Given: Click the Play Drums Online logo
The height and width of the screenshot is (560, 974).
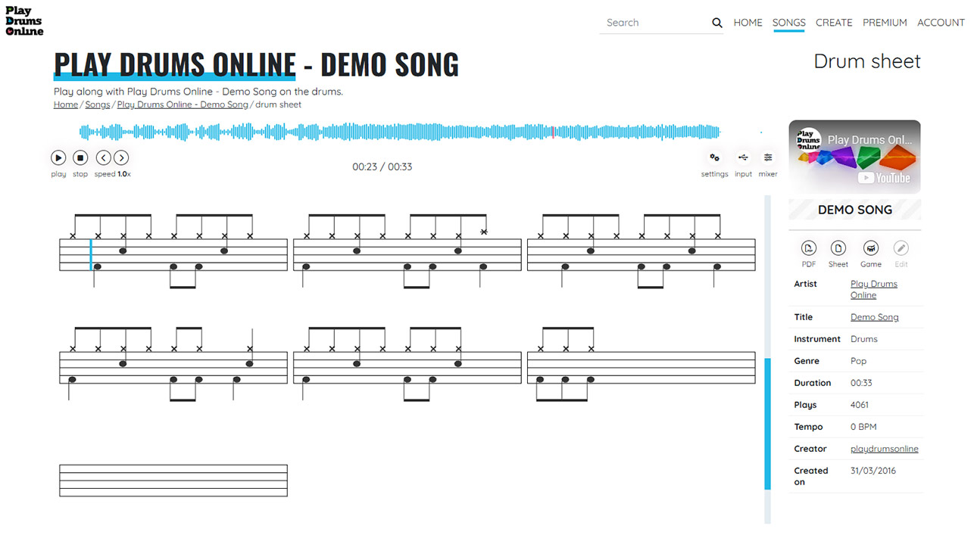Looking at the screenshot, I should tap(24, 21).
